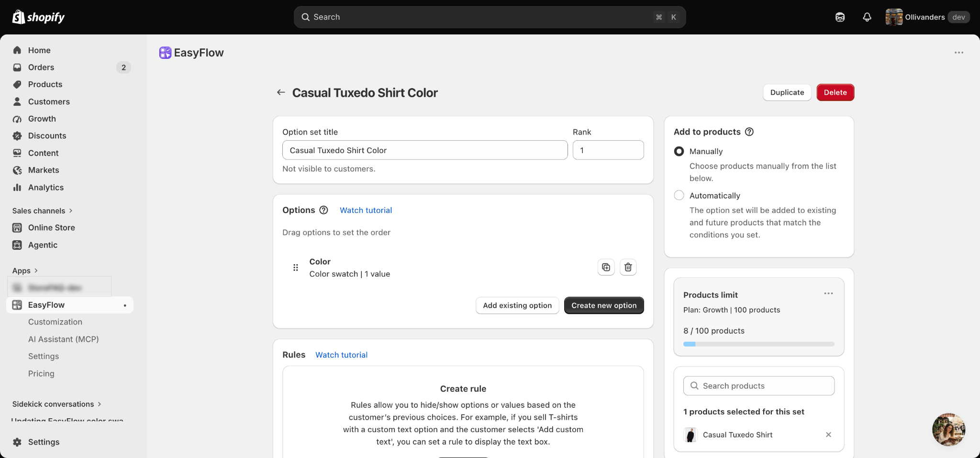Viewport: 980px width, 458px height.
Task: Open notifications bell
Action: [x=867, y=17]
